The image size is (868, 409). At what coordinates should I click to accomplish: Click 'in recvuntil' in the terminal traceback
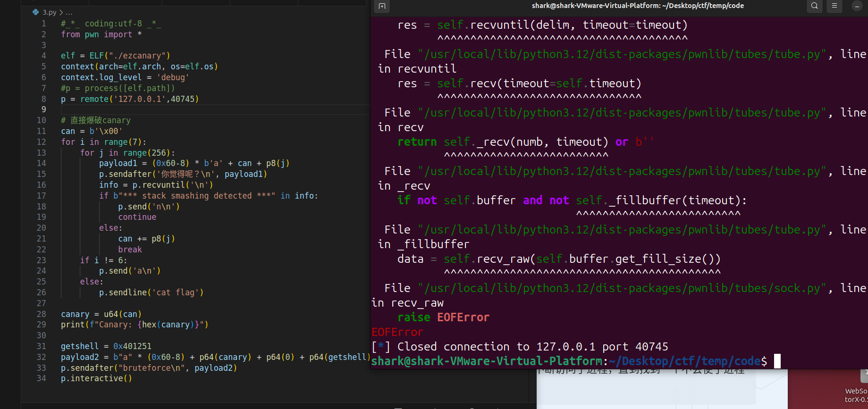(417, 69)
